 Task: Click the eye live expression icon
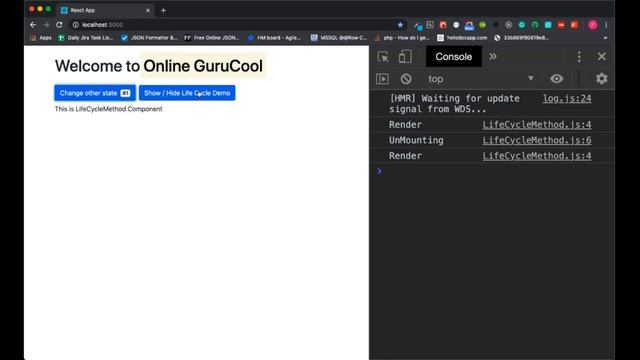pyautogui.click(x=556, y=78)
